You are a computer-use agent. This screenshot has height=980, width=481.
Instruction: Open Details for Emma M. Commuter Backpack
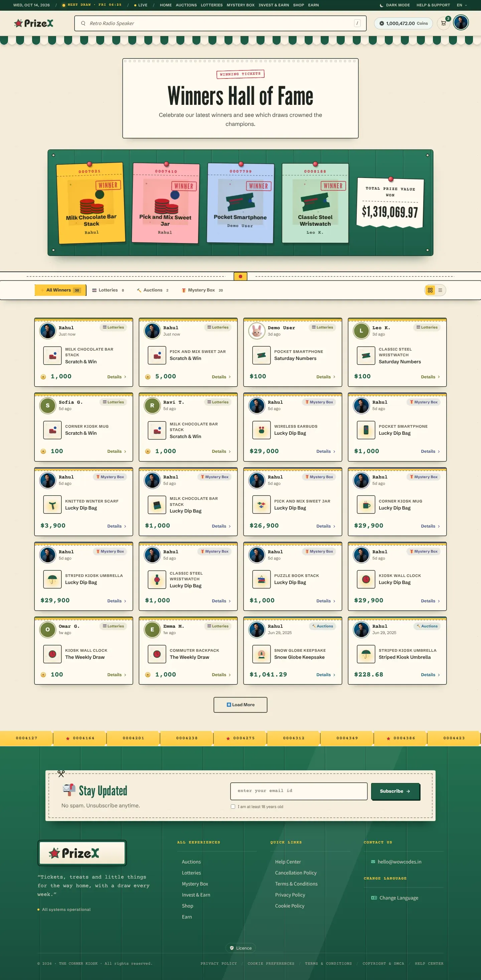[x=221, y=675]
